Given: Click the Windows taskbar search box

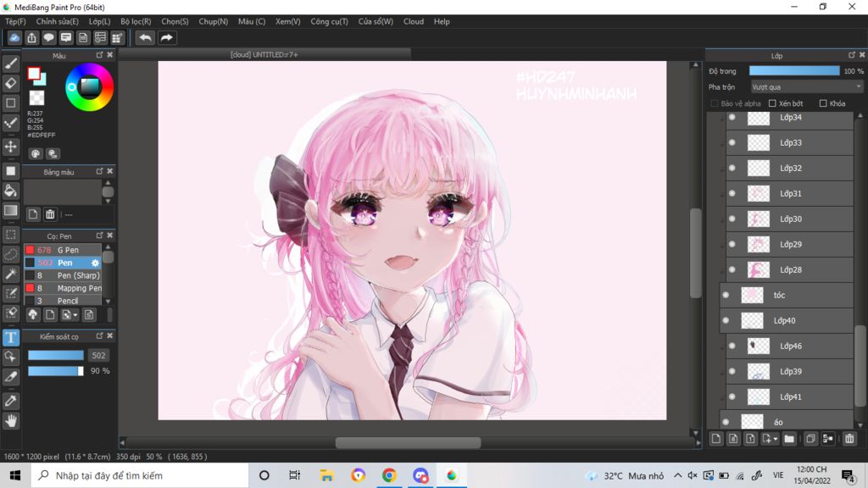Looking at the screenshot, I should click(140, 475).
